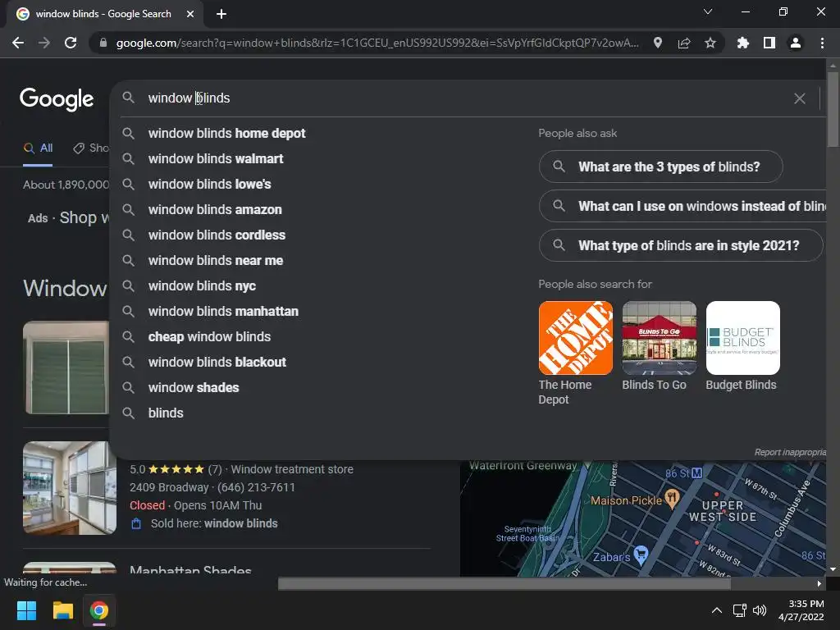The height and width of the screenshot is (630, 840).
Task: Click the address bar URL
Action: 377,43
